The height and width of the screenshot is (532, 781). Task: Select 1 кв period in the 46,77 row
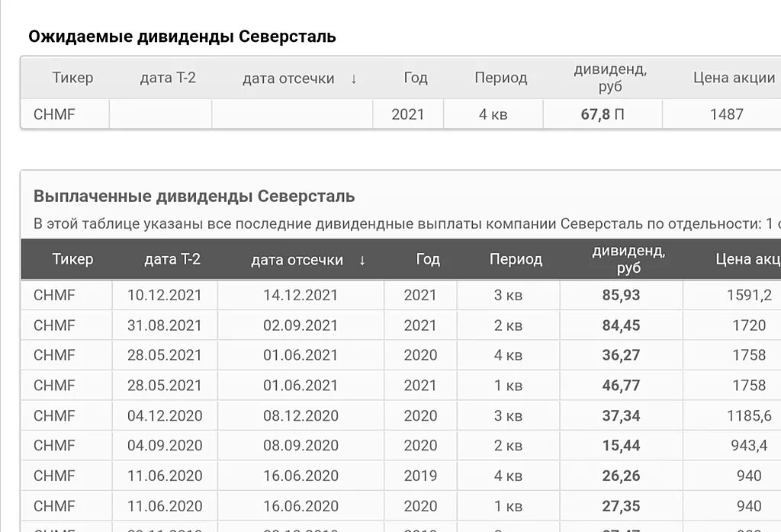click(x=508, y=385)
